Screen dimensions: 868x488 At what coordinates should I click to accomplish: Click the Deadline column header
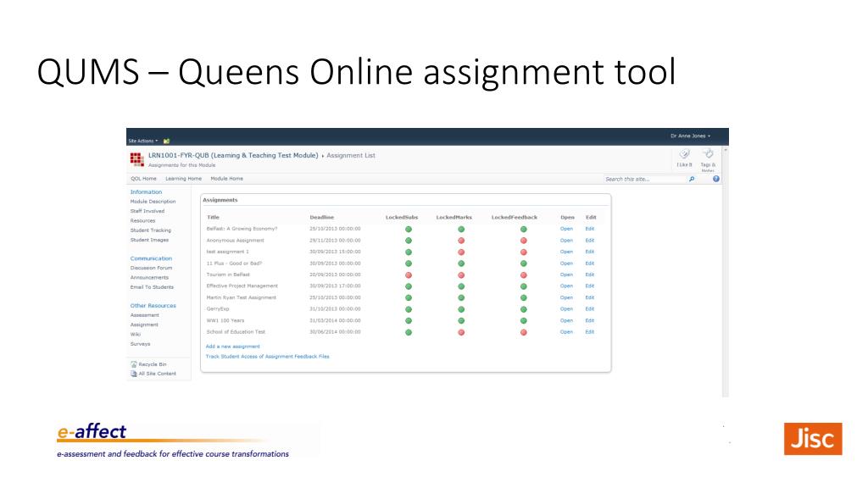pos(321,218)
